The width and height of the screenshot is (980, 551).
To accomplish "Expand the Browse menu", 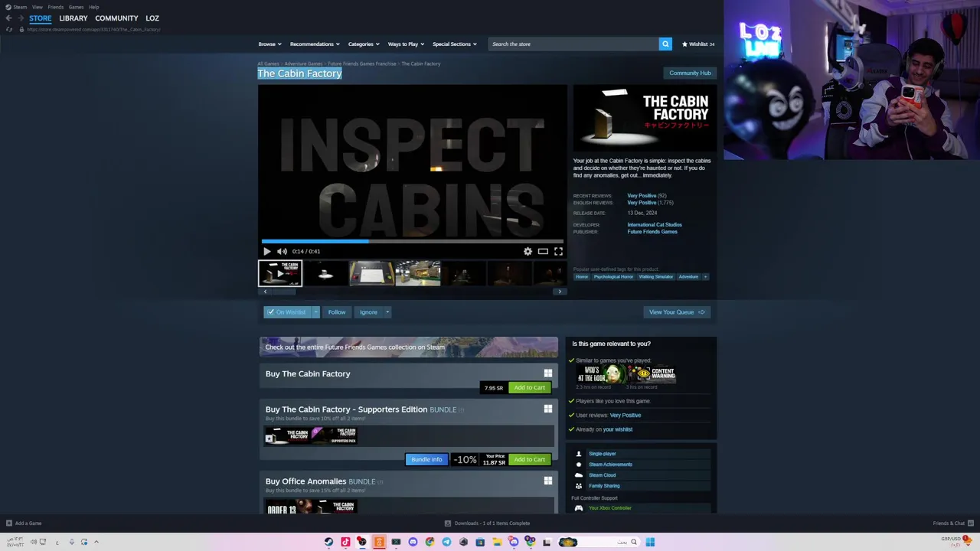I will pos(269,44).
